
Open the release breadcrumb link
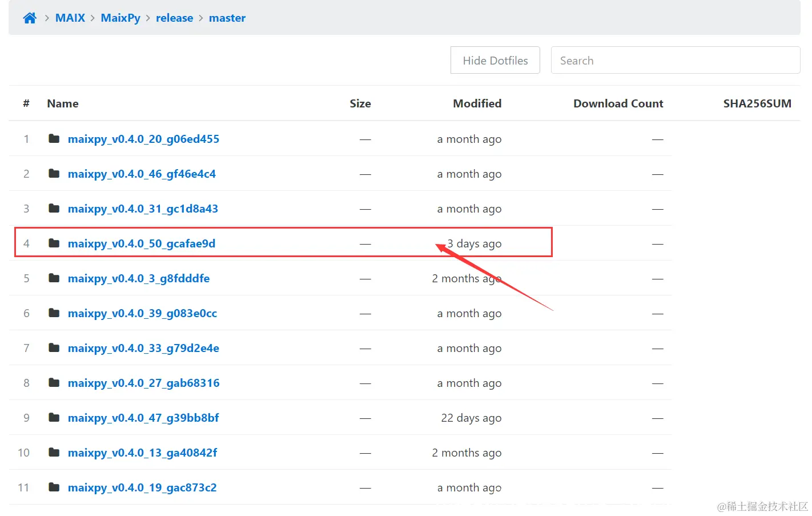[174, 18]
